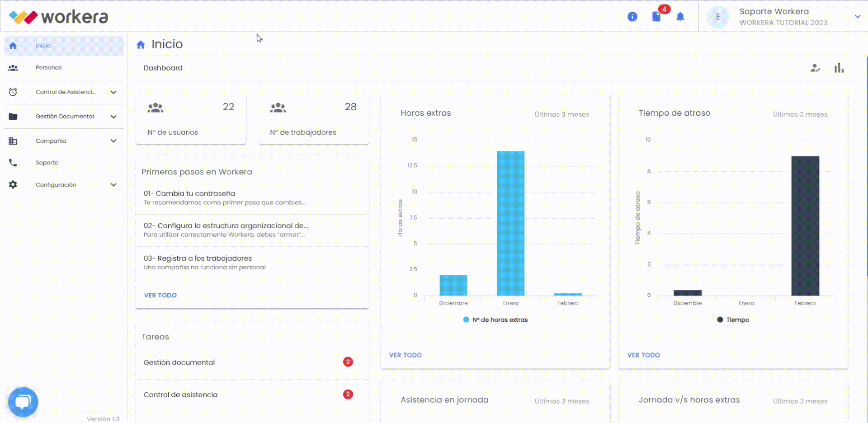This screenshot has width=868, height=423.
Task: Click the Configuración gear icon
Action: pos(13,185)
